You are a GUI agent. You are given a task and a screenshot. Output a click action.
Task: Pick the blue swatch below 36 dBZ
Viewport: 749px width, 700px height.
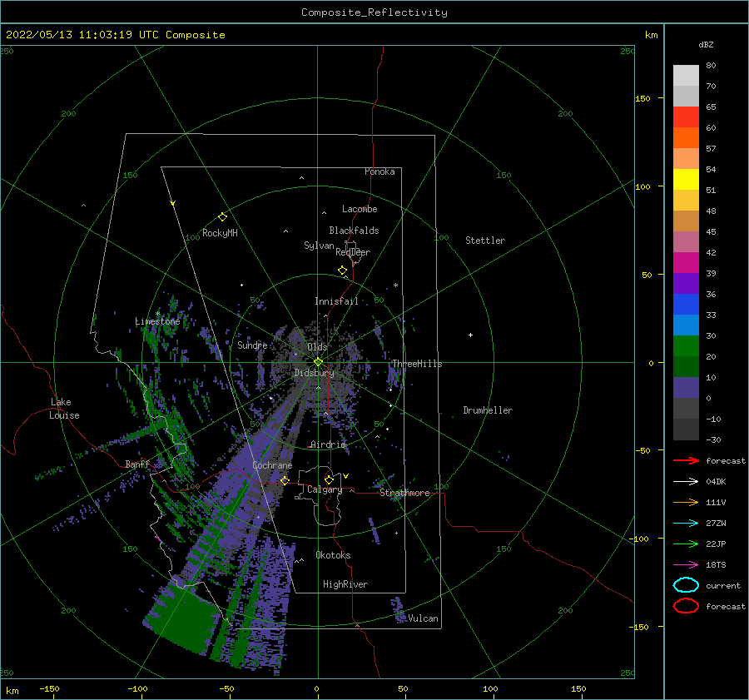point(686,305)
